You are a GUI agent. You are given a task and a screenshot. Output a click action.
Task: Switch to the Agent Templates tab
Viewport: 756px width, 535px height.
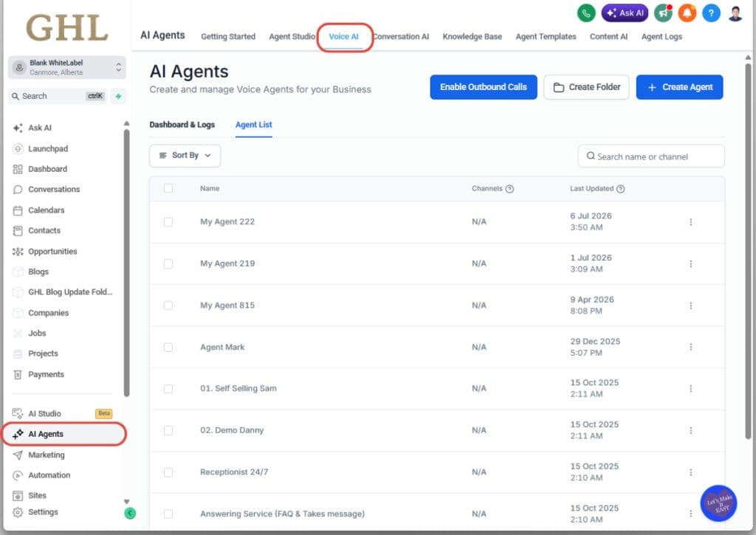click(546, 37)
